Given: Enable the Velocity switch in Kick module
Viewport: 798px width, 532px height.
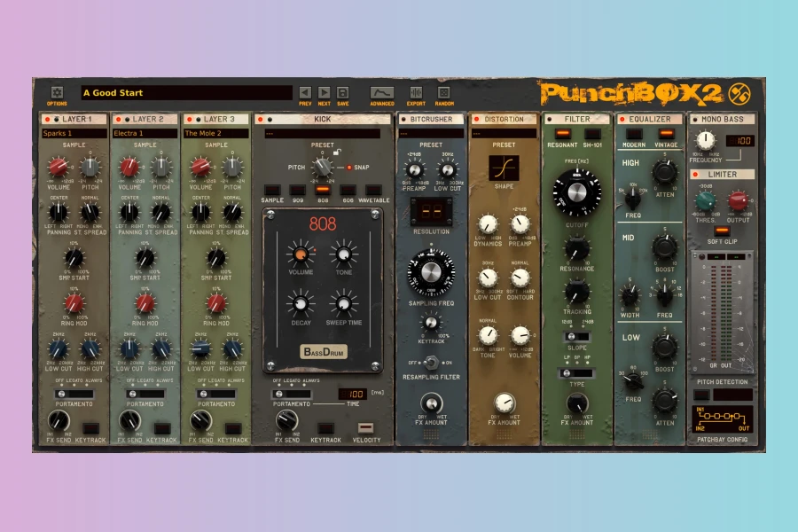Looking at the screenshot, I should pos(365,427).
